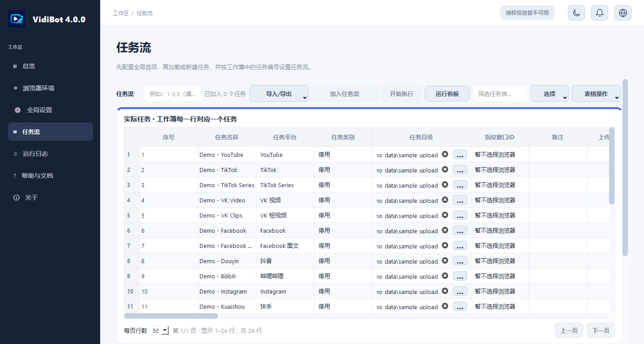Click the VidiBot logo icon

[x=17, y=19]
